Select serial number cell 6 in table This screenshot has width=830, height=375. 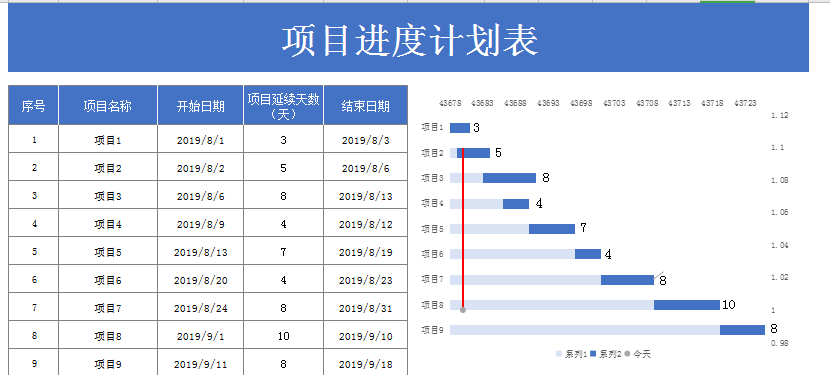pos(33,280)
